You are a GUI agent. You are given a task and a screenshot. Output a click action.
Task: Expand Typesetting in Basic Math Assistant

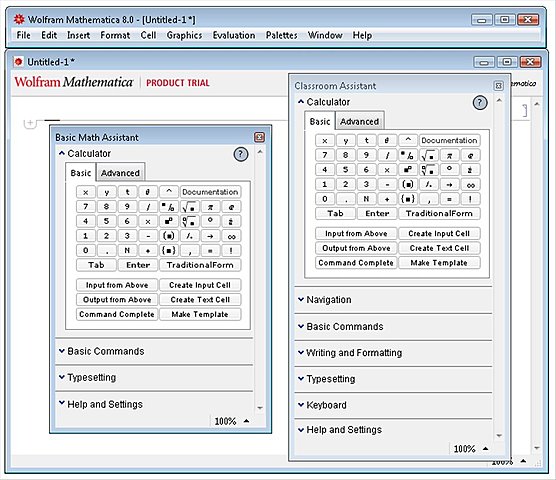click(62, 377)
